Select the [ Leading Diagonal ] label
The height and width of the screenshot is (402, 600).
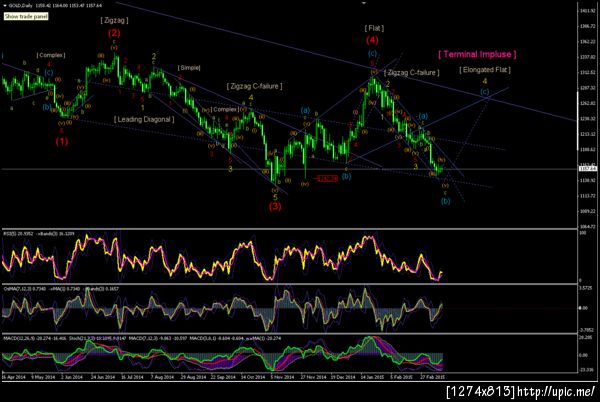144,119
